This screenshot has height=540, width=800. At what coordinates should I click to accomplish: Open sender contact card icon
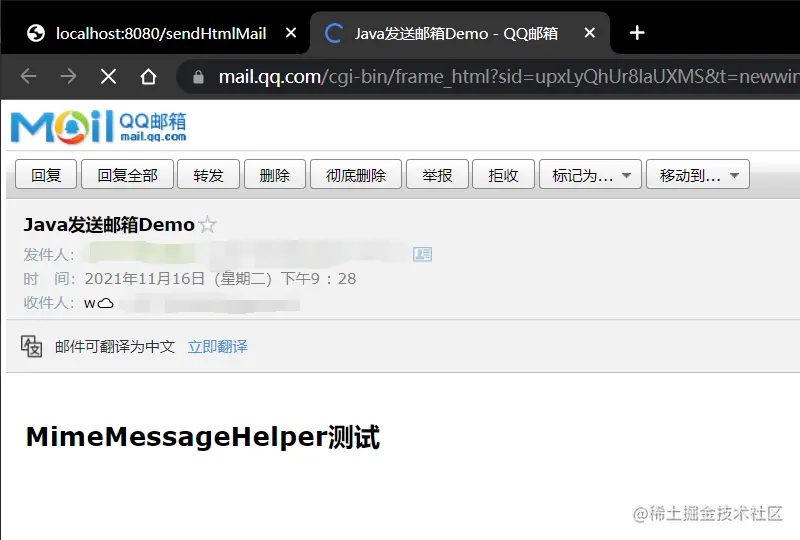(x=422, y=254)
